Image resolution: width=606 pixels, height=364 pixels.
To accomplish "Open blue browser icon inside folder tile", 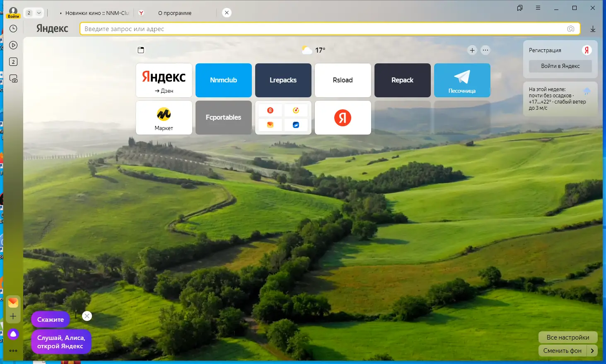I will click(x=296, y=125).
